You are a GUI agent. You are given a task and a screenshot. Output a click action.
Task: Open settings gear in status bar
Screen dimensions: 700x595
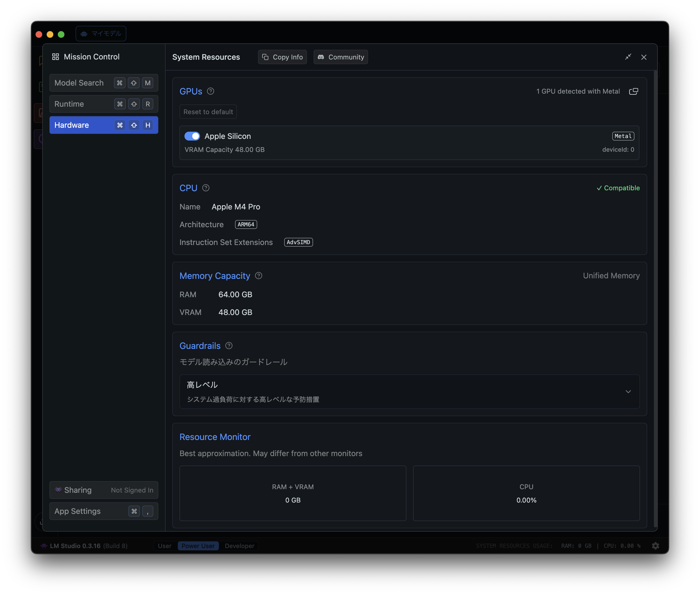[656, 546]
